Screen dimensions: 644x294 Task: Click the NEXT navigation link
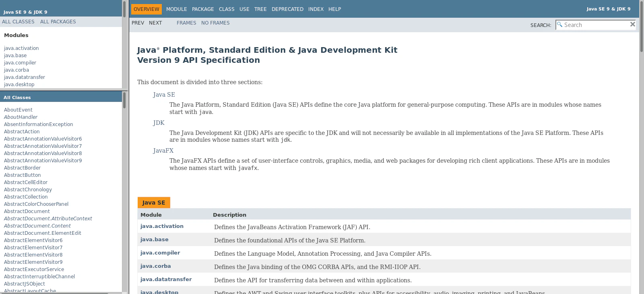[x=155, y=23]
